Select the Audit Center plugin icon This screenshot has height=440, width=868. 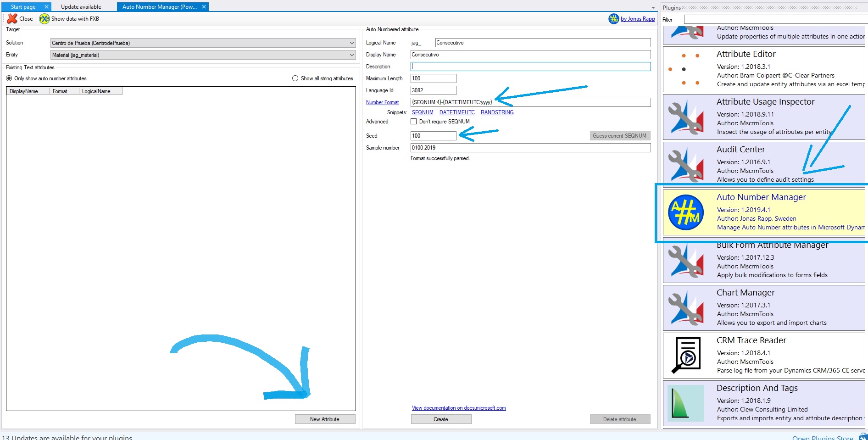point(686,165)
